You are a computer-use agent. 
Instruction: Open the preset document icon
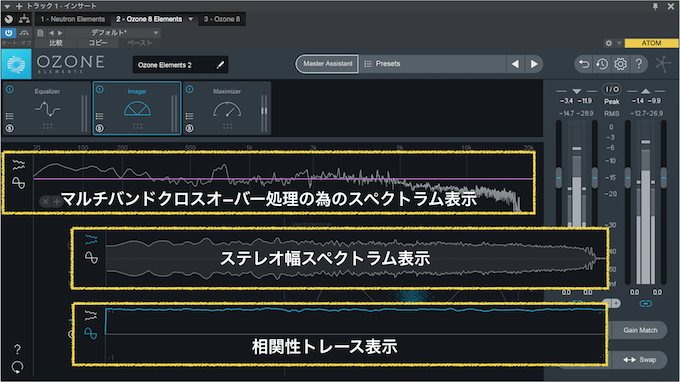click(x=40, y=33)
